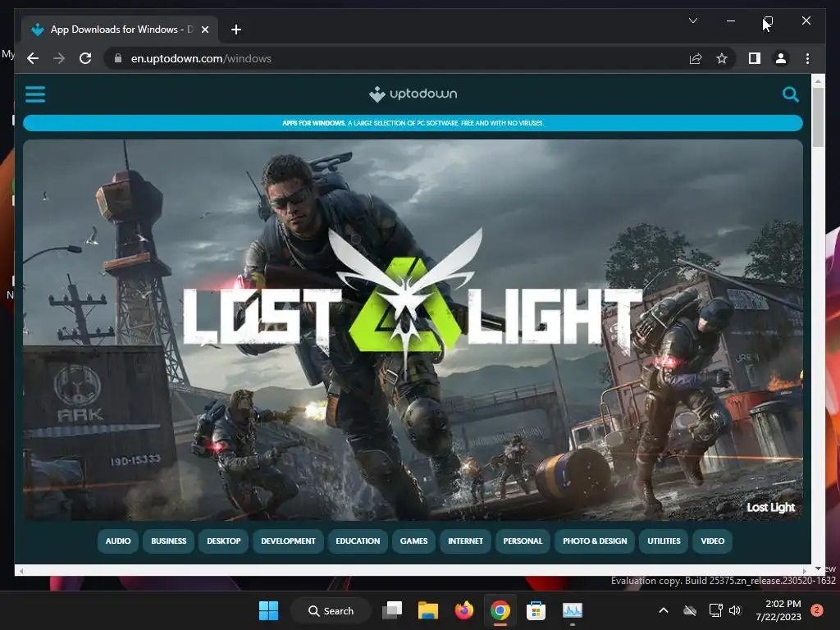
Task: Click the browser forward arrow
Action: tap(59, 58)
